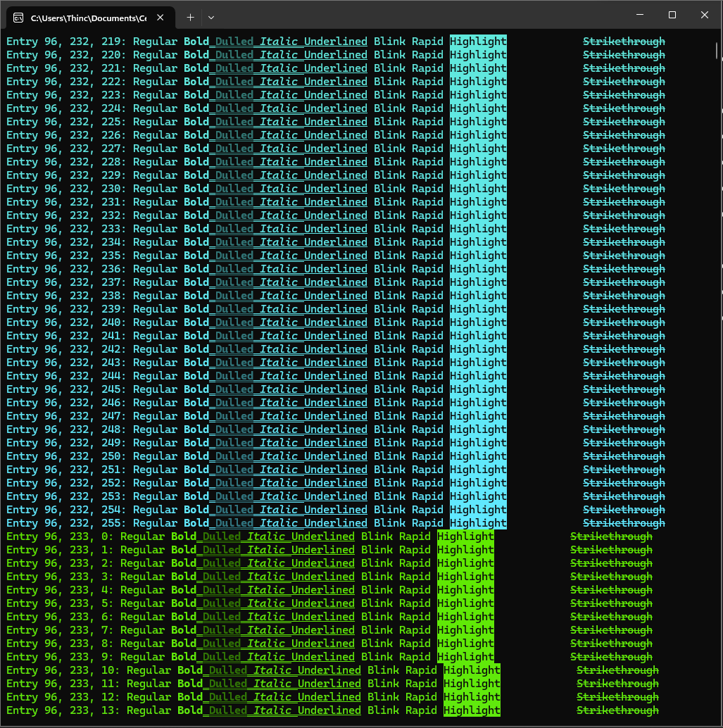Click Strikethrough text on entry 232, 255
The image size is (723, 728).
(624, 523)
